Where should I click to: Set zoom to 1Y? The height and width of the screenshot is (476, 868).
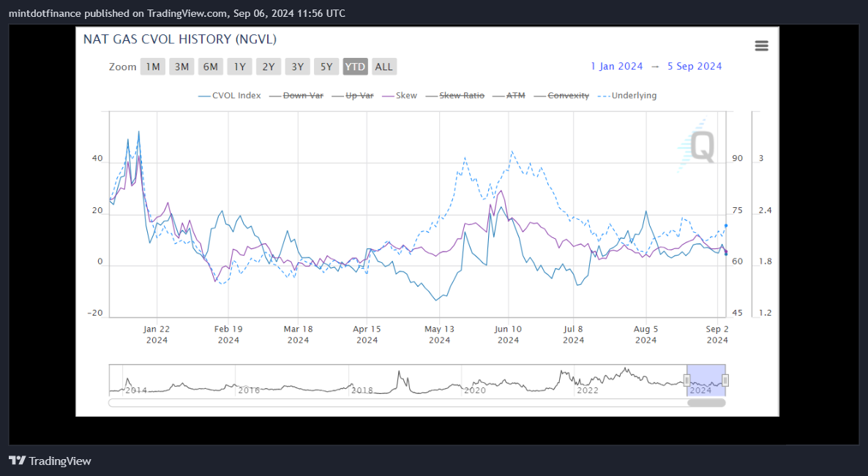[x=240, y=67]
